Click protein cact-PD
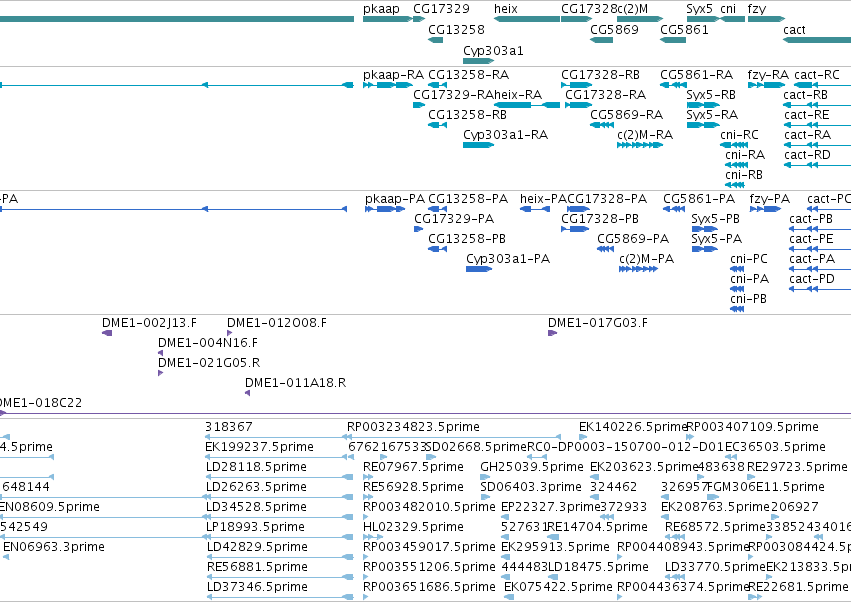 pos(820,289)
